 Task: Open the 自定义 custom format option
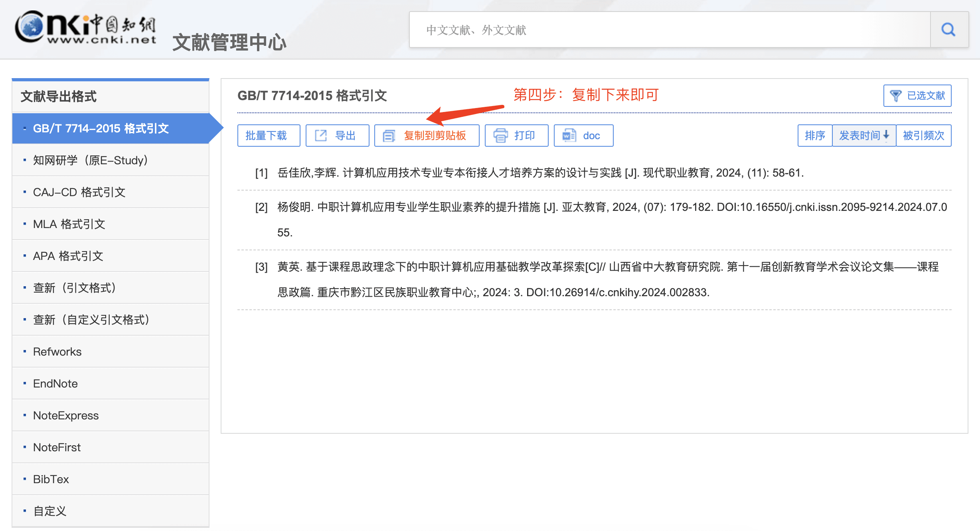[x=50, y=511]
